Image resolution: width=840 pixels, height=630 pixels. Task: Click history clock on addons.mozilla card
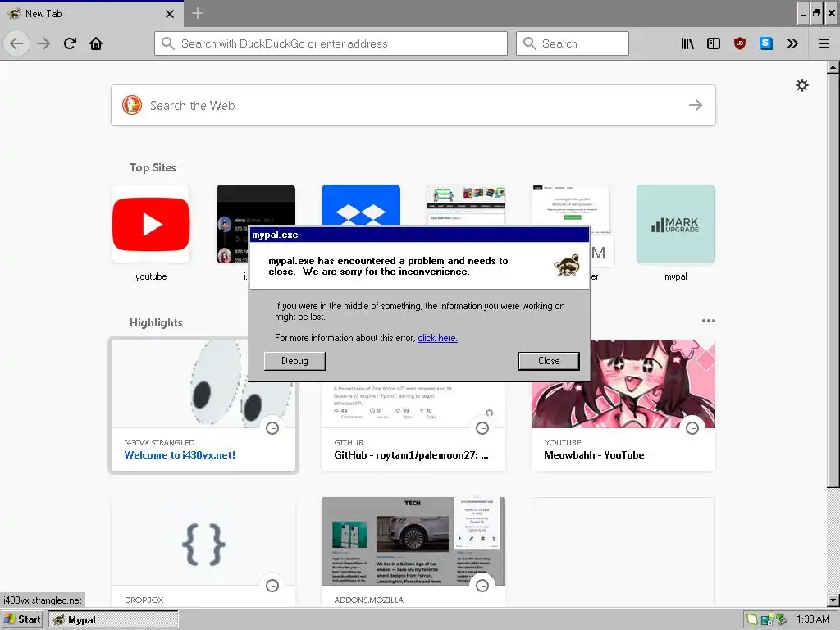[x=482, y=585]
